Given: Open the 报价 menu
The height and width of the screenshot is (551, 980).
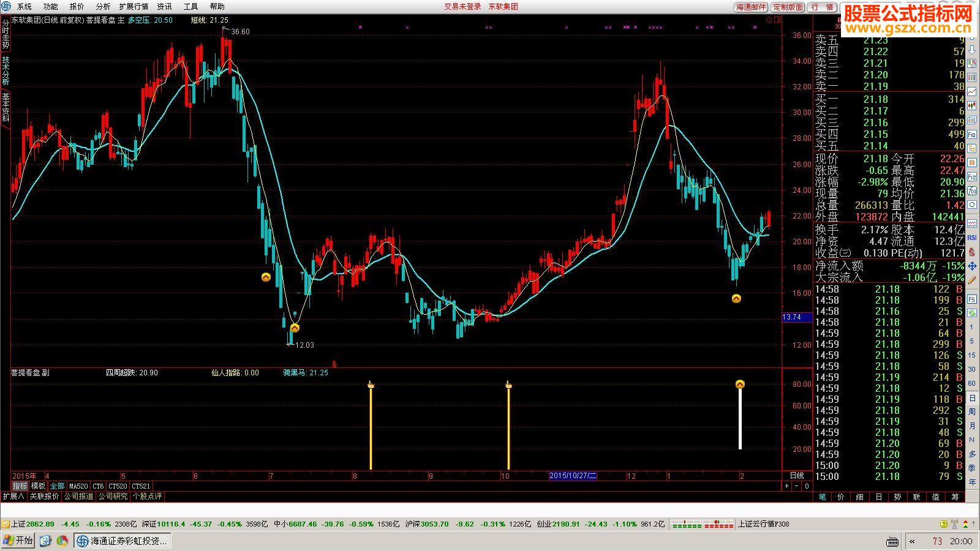Looking at the screenshot, I should [77, 7].
